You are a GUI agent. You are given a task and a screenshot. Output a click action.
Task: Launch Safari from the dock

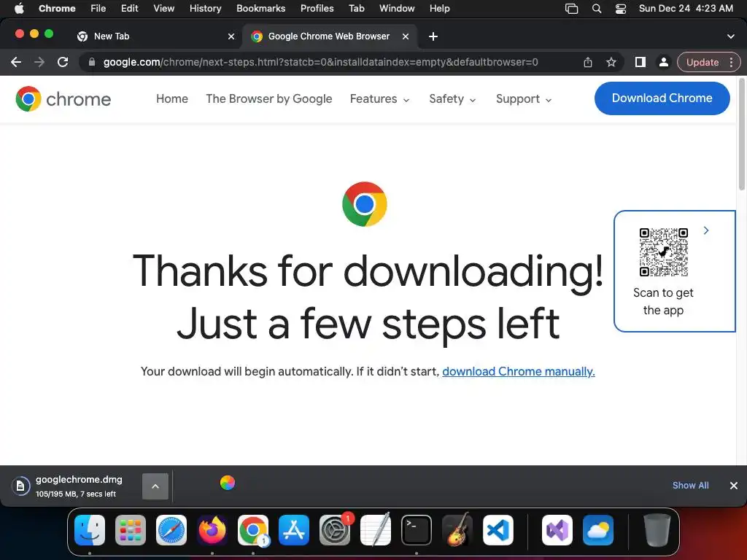(171, 530)
